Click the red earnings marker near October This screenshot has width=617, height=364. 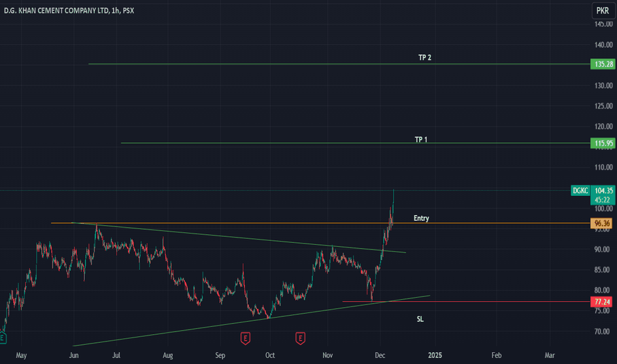click(245, 338)
